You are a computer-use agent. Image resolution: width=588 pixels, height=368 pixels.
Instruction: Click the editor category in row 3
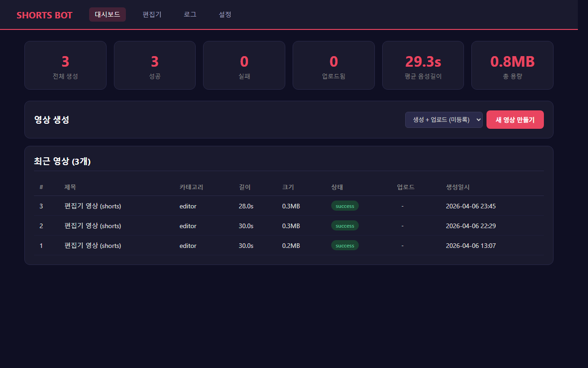(188, 206)
